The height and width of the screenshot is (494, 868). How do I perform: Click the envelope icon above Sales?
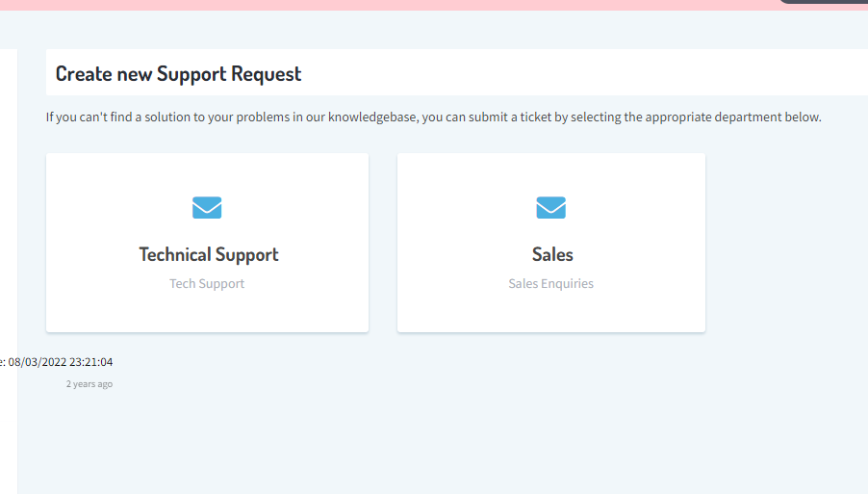pos(550,207)
